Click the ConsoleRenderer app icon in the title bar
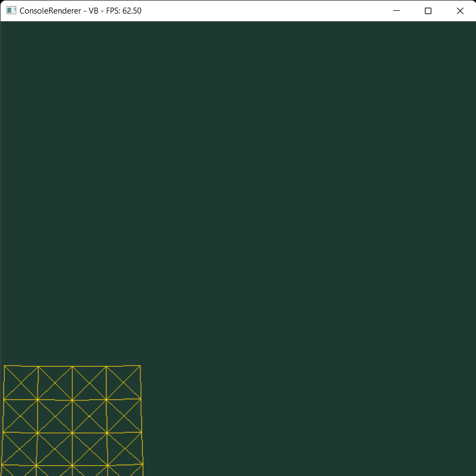Image resolution: width=476 pixels, height=476 pixels. pos(11,10)
